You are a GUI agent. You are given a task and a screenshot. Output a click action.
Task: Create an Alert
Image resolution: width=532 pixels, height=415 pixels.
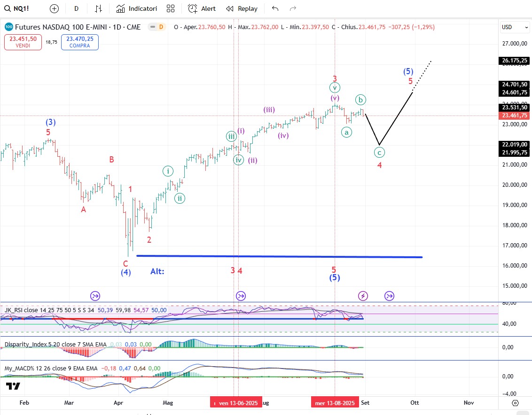click(202, 9)
